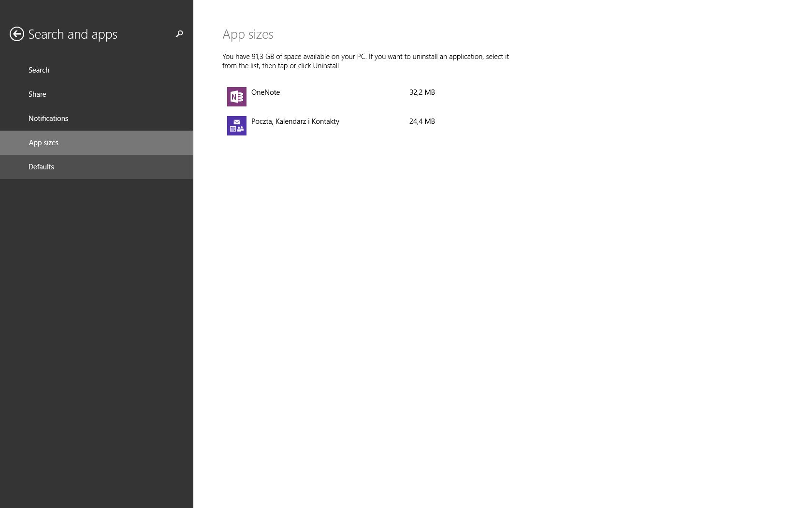The height and width of the screenshot is (508, 812).
Task: Select the Poczta, Kalendarz i Kontakty icon
Action: coord(237,126)
